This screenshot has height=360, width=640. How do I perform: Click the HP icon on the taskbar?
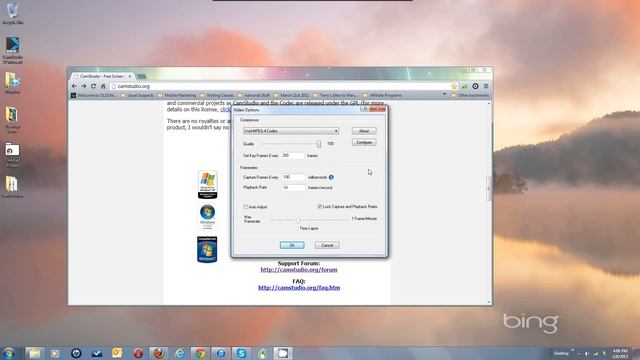[76, 353]
